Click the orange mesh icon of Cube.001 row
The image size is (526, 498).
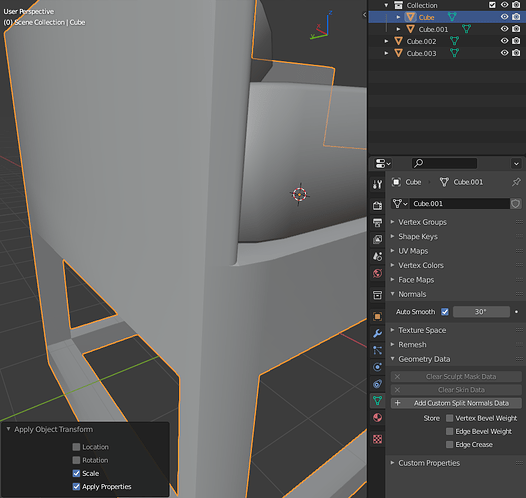click(410, 29)
